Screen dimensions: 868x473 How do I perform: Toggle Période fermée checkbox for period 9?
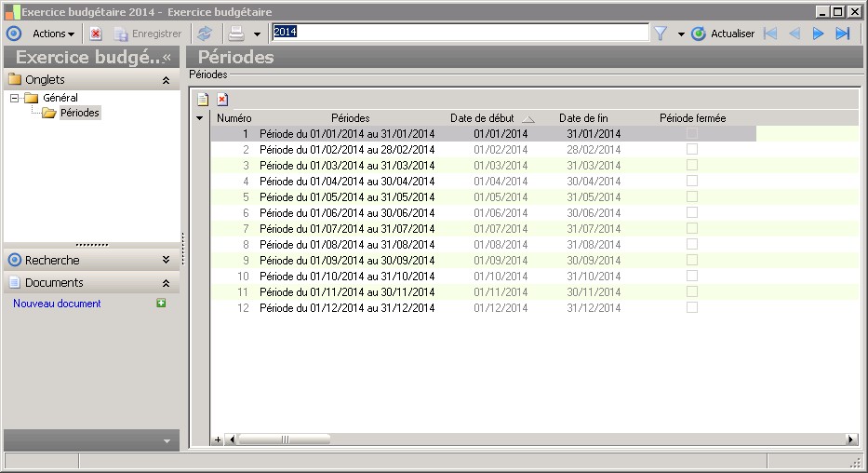(692, 260)
